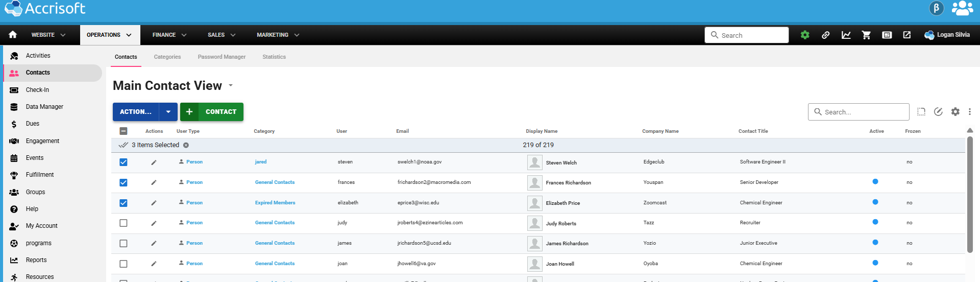Viewport: 980px width, 282px height.
Task: Uncheck the checkbox for Steven Welch row
Action: click(124, 162)
